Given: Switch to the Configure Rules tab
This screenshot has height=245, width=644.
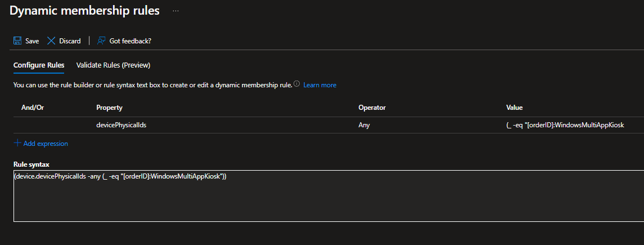Looking at the screenshot, I should 39,65.
